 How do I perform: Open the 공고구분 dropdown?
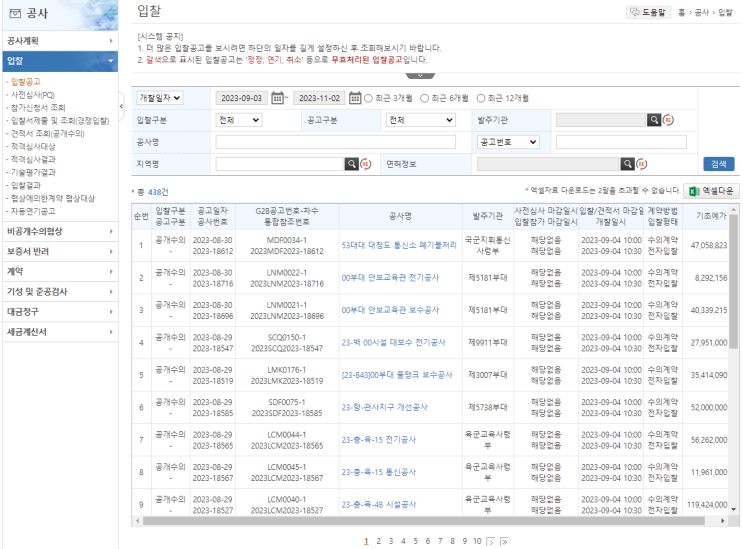tap(420, 120)
